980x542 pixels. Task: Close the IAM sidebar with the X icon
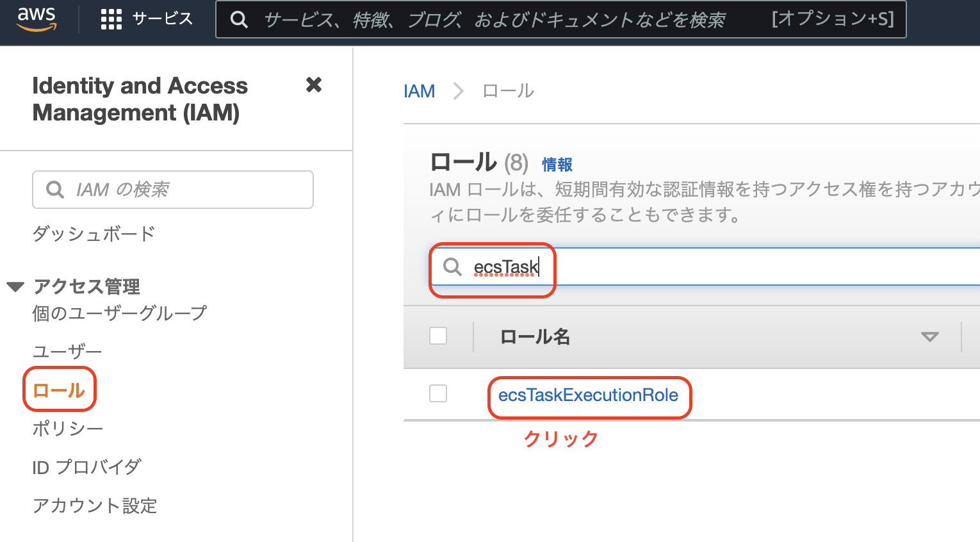(314, 85)
